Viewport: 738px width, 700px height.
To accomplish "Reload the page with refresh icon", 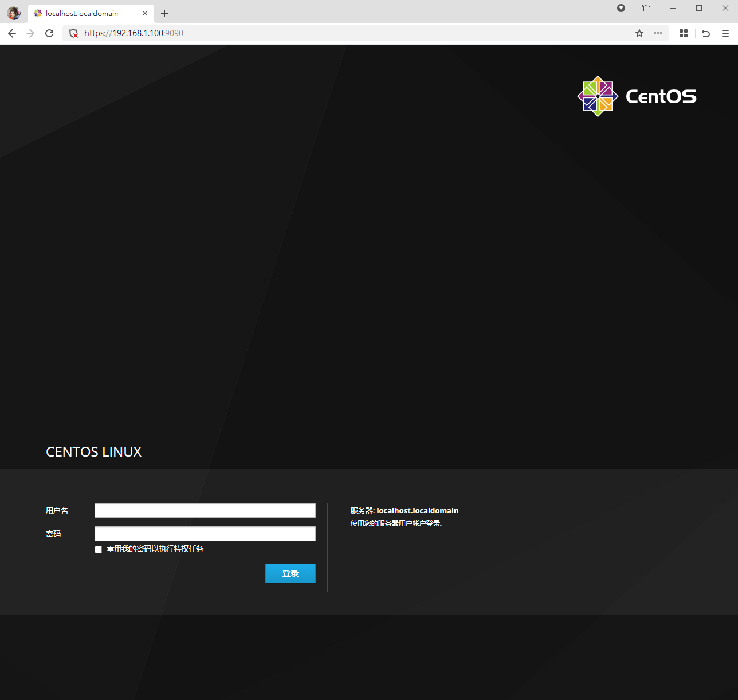I will [x=49, y=33].
